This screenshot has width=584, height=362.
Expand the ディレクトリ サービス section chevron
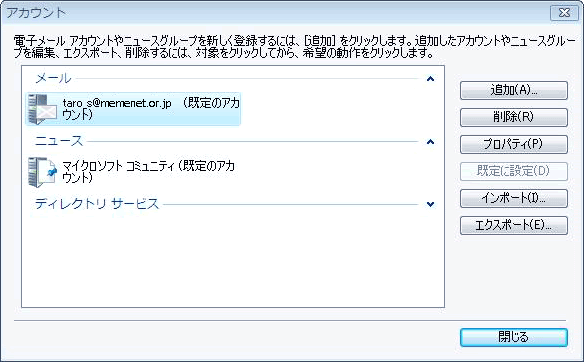[x=430, y=204]
